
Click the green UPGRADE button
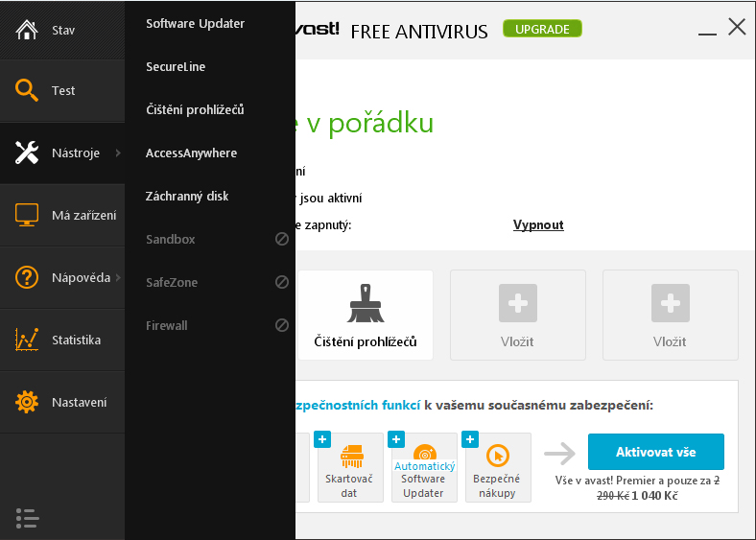pos(542,29)
